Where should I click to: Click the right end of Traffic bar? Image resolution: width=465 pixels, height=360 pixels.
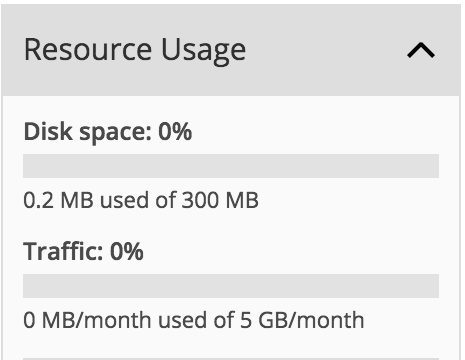433,286
